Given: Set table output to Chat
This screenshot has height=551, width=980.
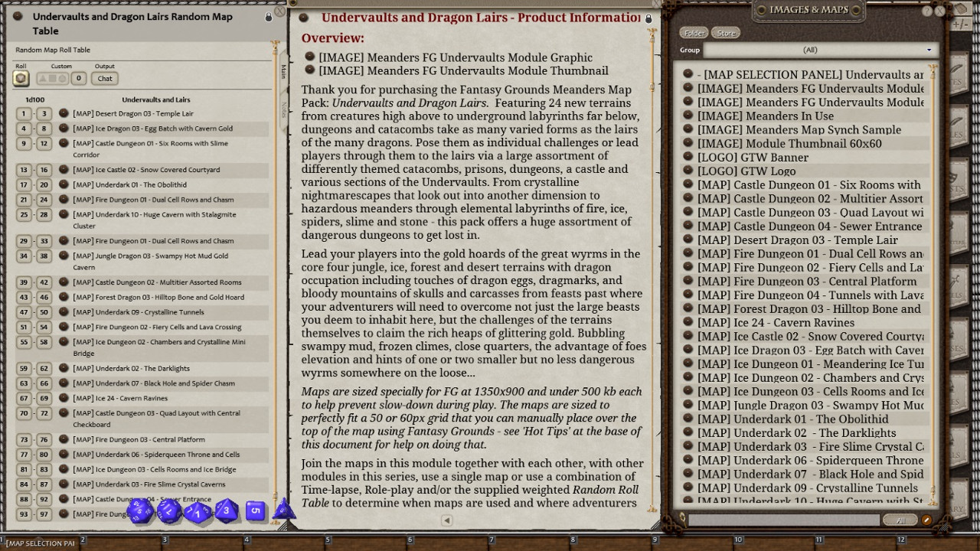Looking at the screenshot, I should [x=105, y=78].
